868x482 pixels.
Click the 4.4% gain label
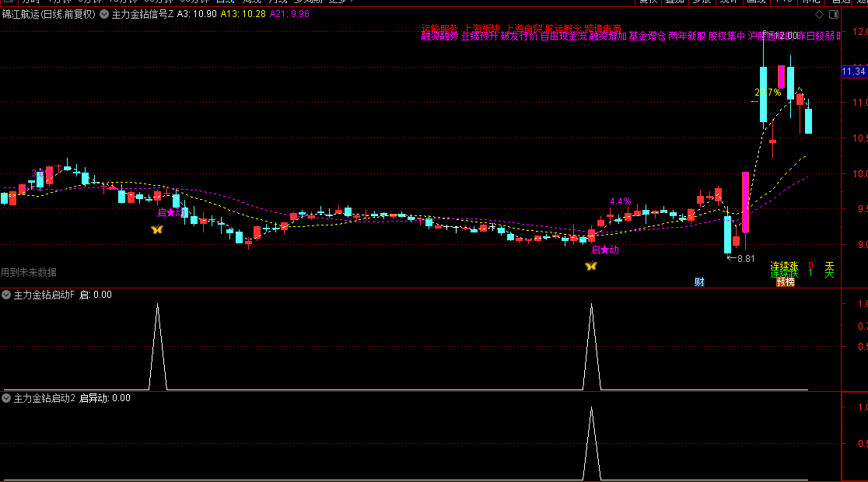tap(621, 201)
